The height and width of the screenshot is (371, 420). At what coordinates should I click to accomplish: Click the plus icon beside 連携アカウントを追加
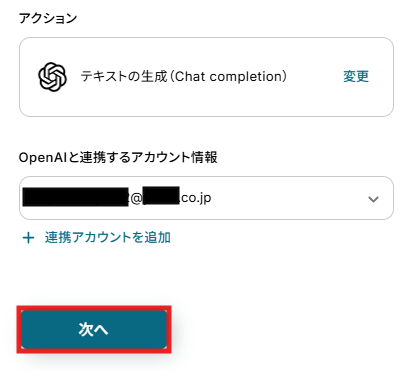click(28, 238)
